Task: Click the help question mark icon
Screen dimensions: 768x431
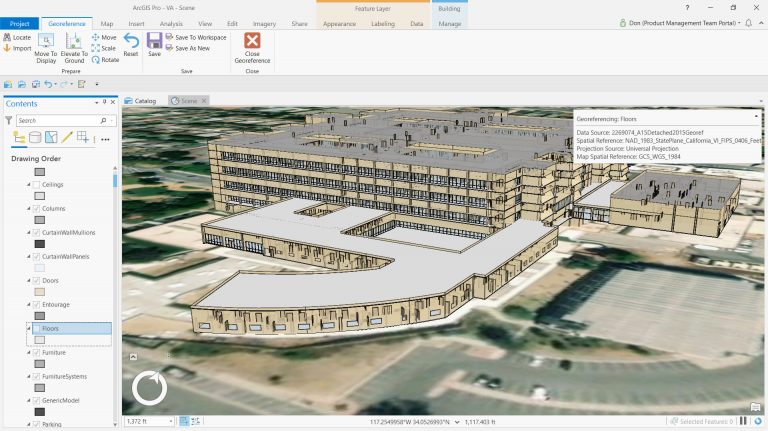Action: coord(687,8)
